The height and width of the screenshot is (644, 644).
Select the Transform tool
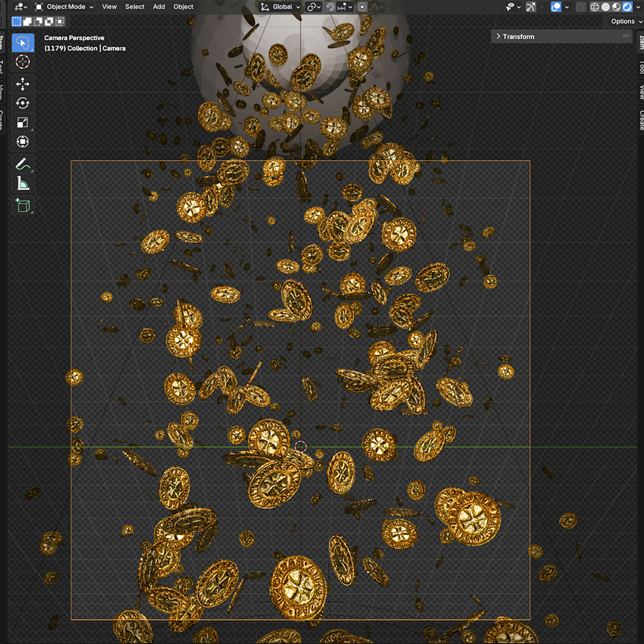22,142
